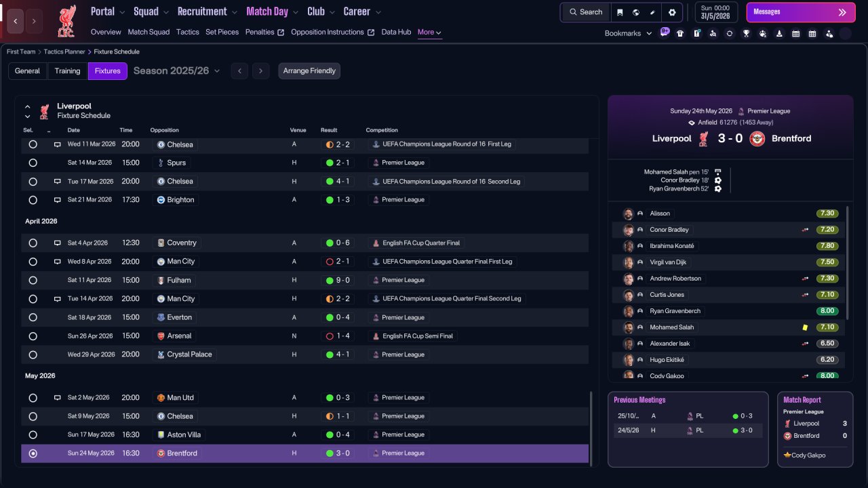Expand the Career menu dropdown
The image size is (868, 488).
pos(378,12)
